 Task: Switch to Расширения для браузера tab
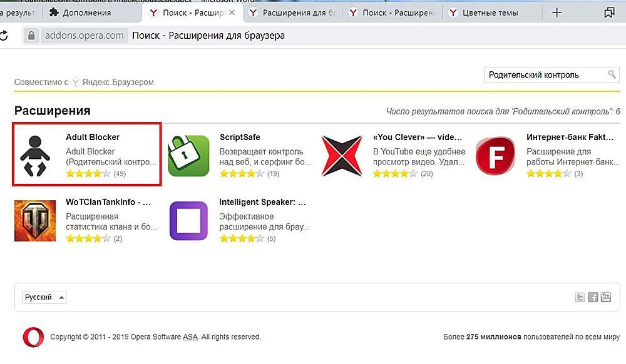[292, 13]
